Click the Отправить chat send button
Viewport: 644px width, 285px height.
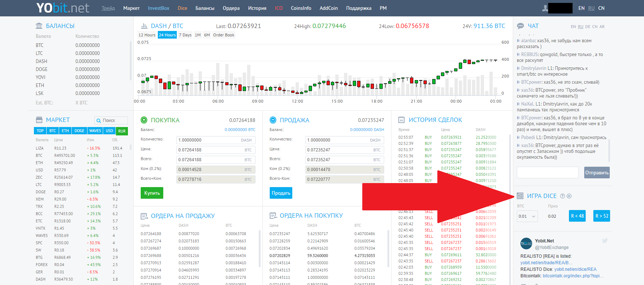597,173
